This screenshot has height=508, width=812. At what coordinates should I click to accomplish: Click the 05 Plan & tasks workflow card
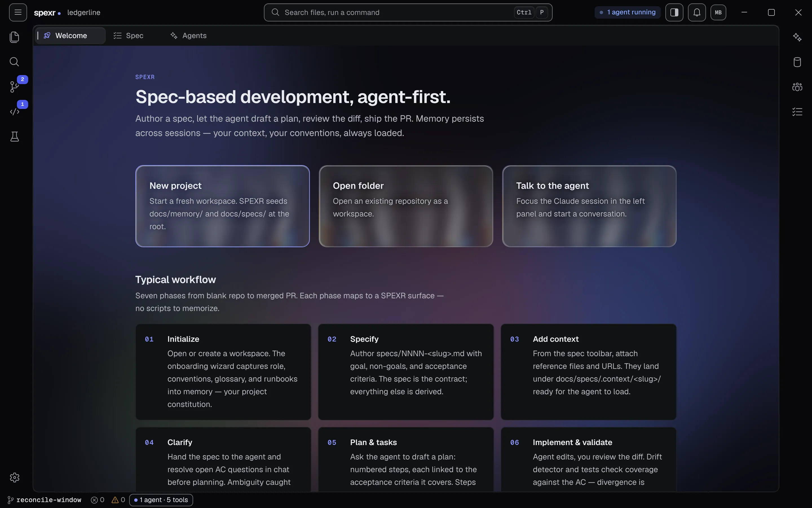(406, 459)
